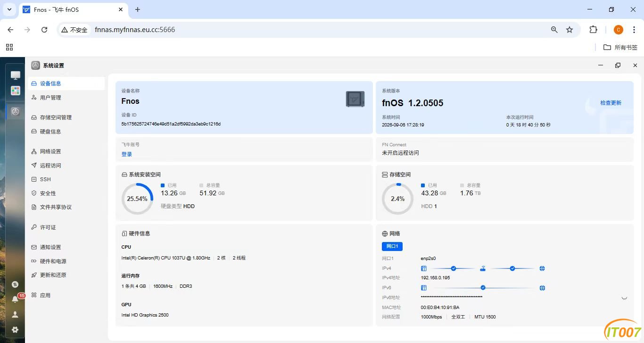Click the 登录 link under 飞牛账号
The image size is (644, 343).
[x=127, y=154]
